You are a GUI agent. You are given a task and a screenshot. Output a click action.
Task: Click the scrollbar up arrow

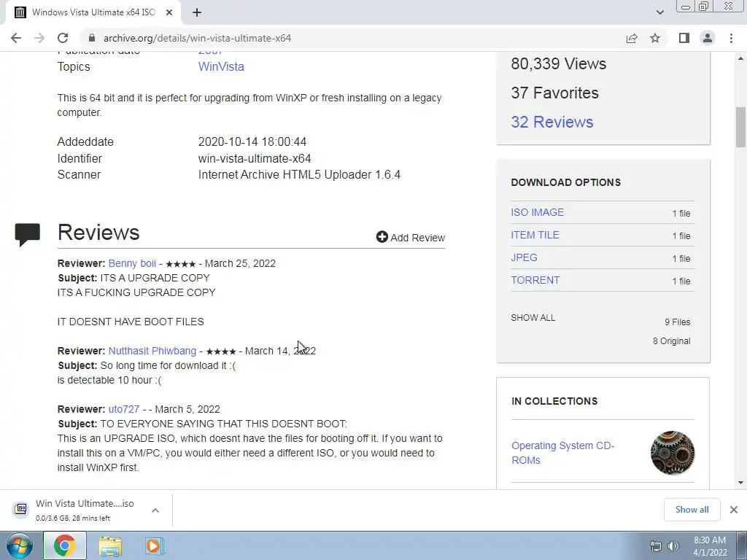click(x=740, y=58)
